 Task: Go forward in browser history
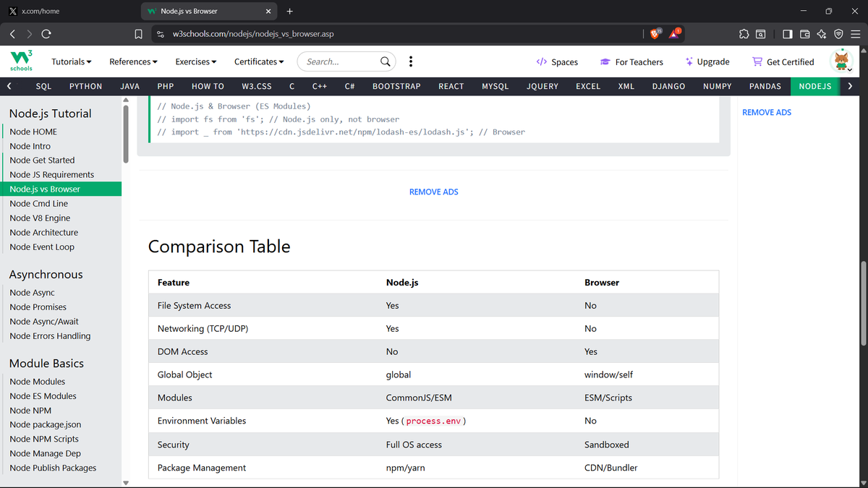coord(29,34)
